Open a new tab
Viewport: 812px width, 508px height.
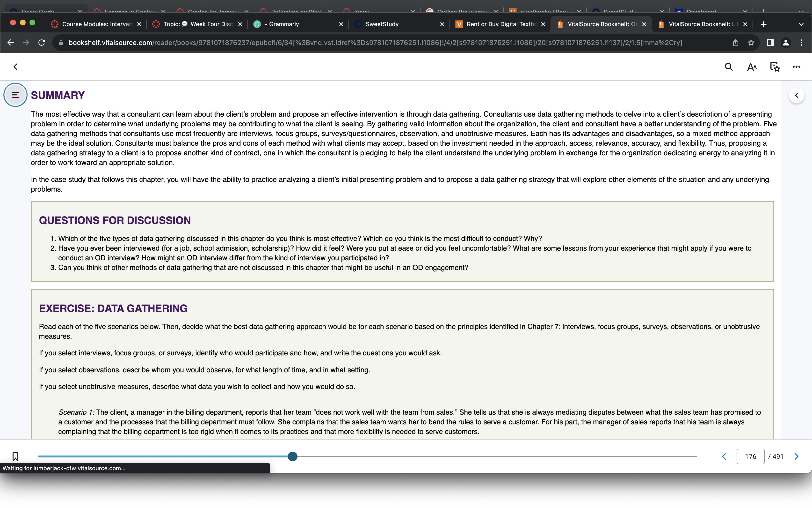764,24
